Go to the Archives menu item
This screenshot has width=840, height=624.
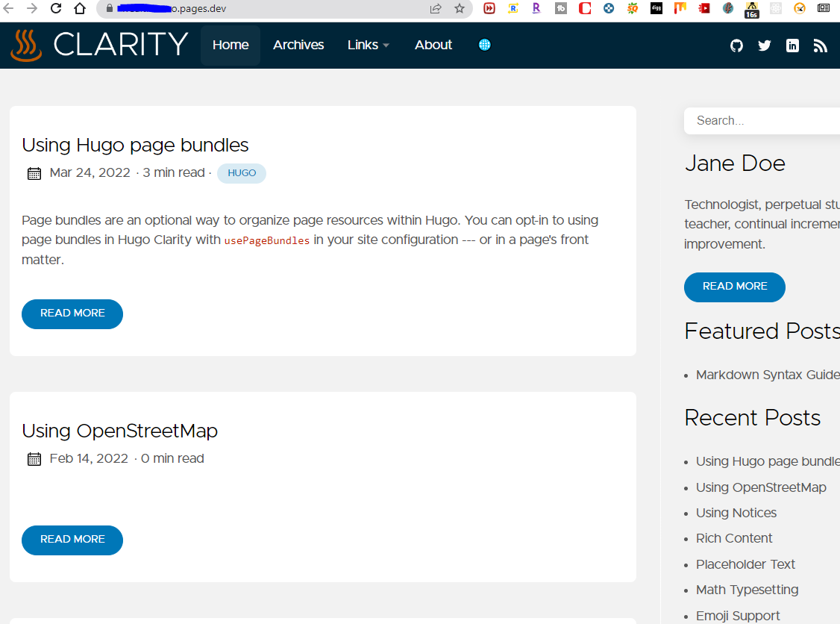[298, 45]
